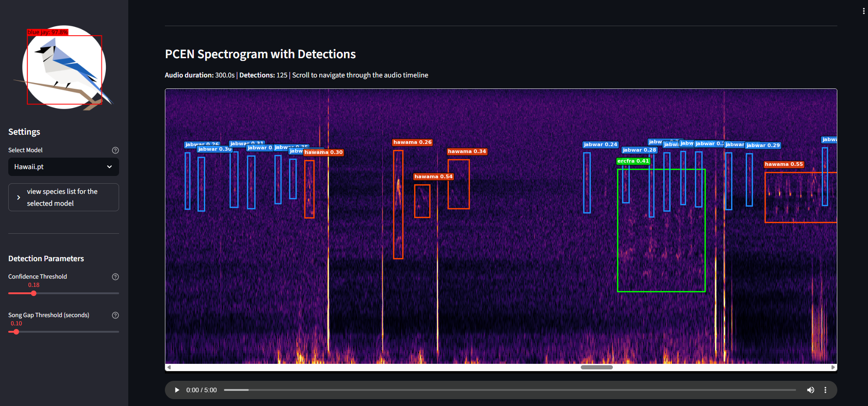
Task: Click the help icon next to Select Model
Action: click(x=115, y=150)
